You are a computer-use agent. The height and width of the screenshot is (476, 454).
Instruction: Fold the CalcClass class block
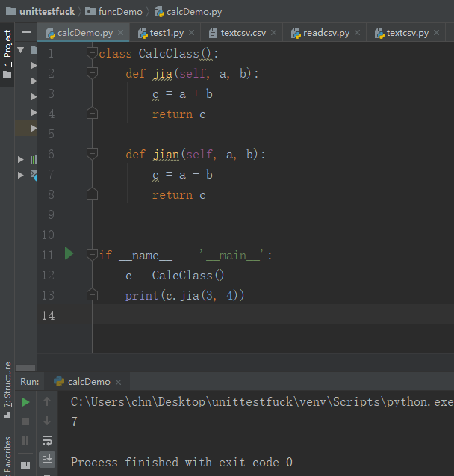click(x=92, y=53)
